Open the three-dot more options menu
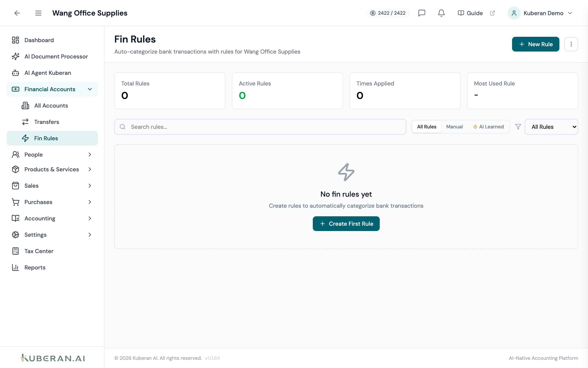Viewport: 588px width, 368px height. click(571, 44)
